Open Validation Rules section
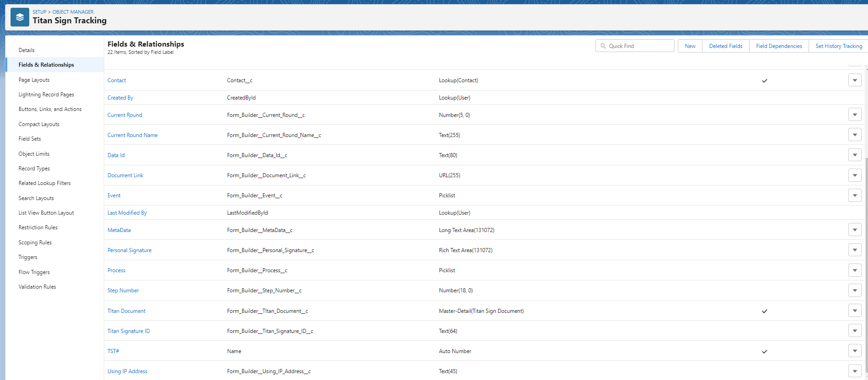This screenshot has width=868, height=380. click(37, 287)
